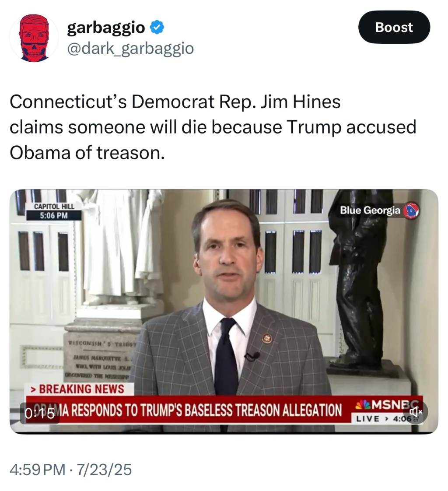Screen dimensions: 448x491
Task: Visit the @dark_garbaggio handle
Action: 130,49
